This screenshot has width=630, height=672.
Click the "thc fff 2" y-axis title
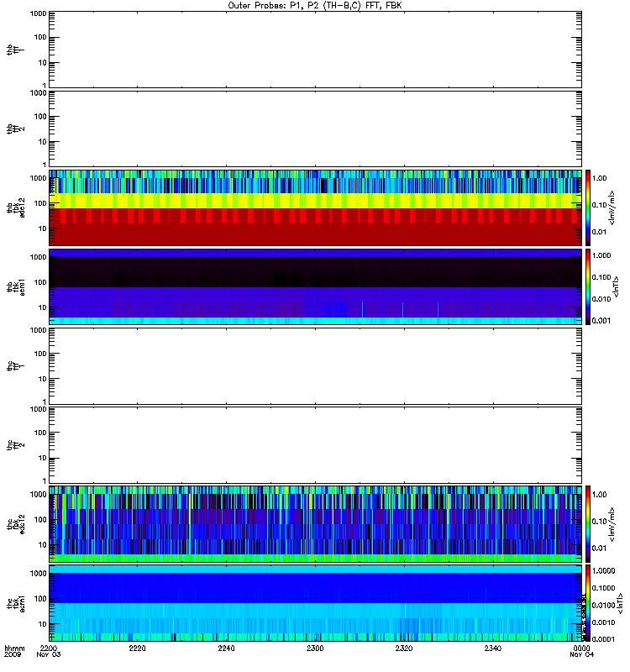[16, 445]
